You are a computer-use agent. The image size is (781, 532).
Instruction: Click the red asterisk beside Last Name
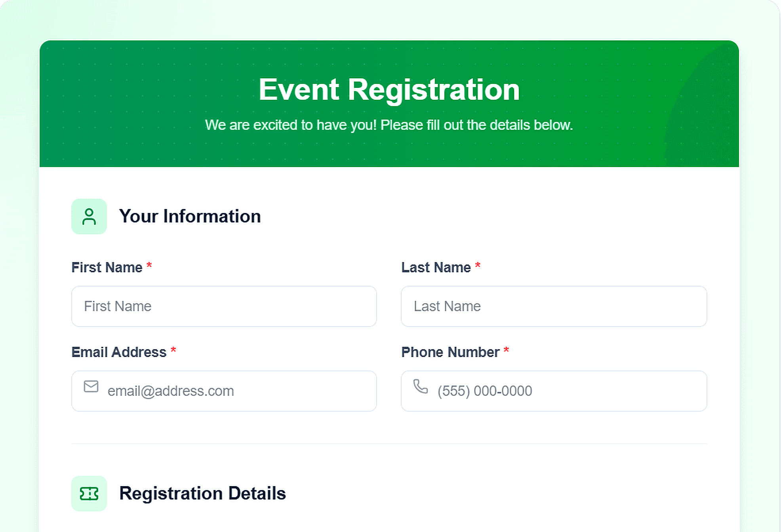[x=478, y=266]
